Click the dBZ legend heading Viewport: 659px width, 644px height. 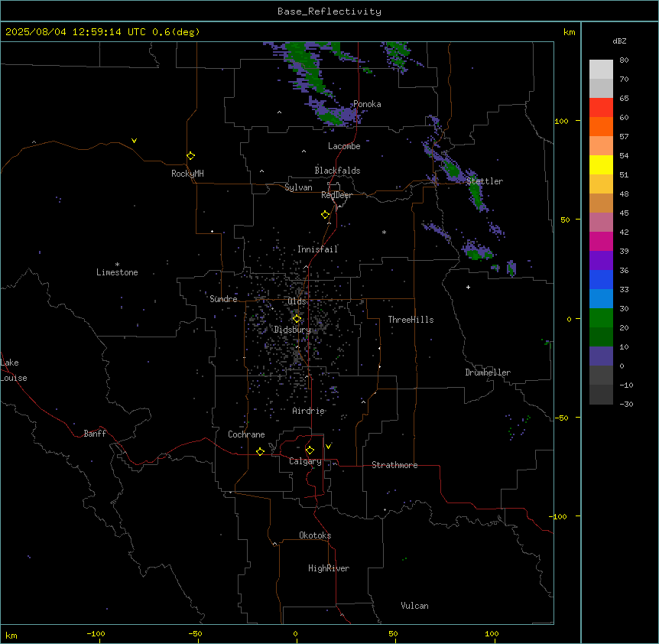point(619,41)
